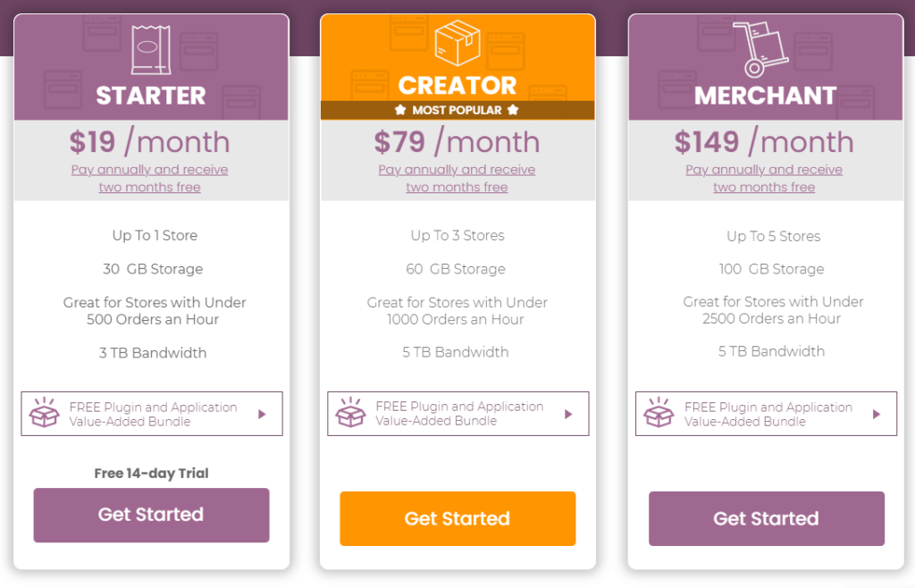
Task: Expand the Merchant bundle arrow
Action: [877, 414]
